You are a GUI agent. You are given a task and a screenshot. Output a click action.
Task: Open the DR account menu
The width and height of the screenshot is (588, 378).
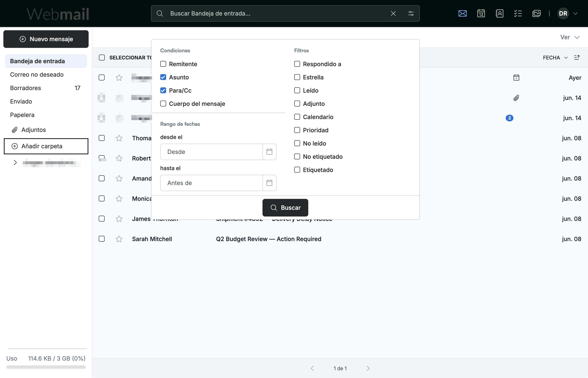tap(567, 13)
